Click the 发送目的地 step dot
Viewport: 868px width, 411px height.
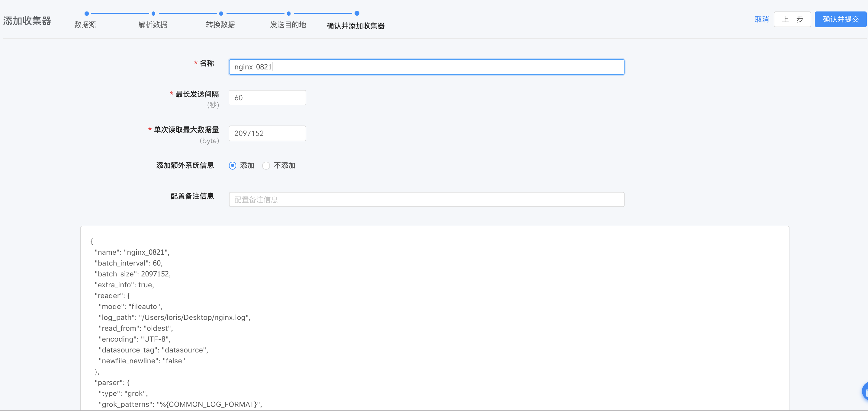click(x=289, y=14)
